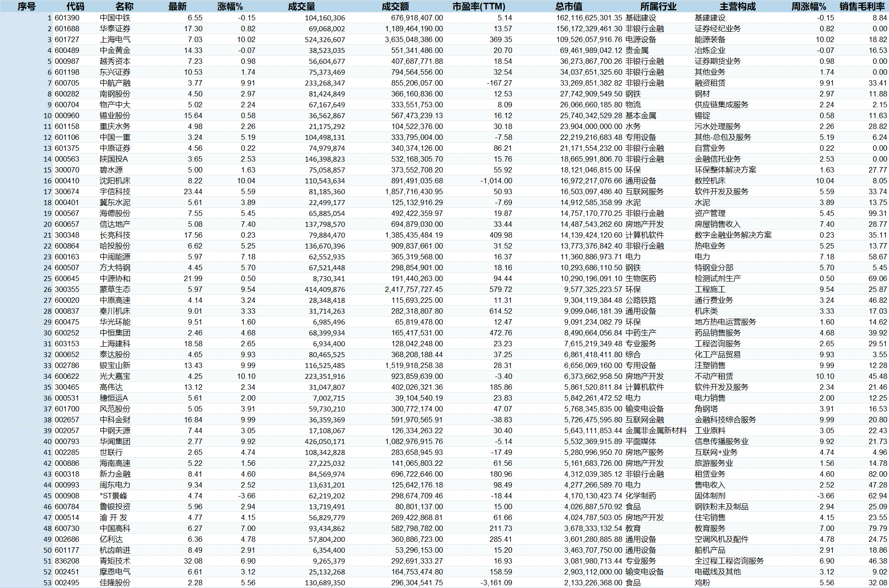Select the 总市值 column header

(569, 6)
